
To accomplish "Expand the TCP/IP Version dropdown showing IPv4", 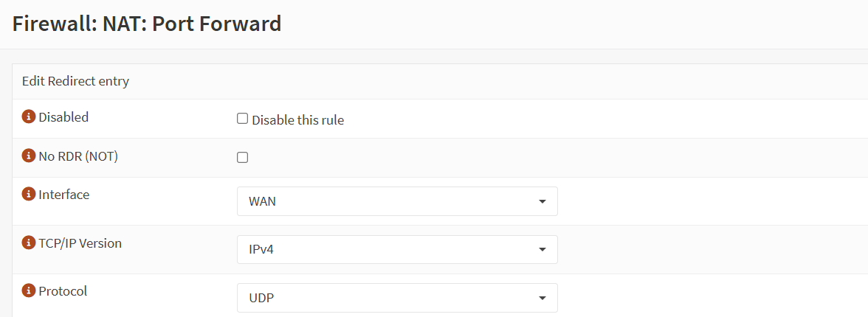I will [x=397, y=250].
